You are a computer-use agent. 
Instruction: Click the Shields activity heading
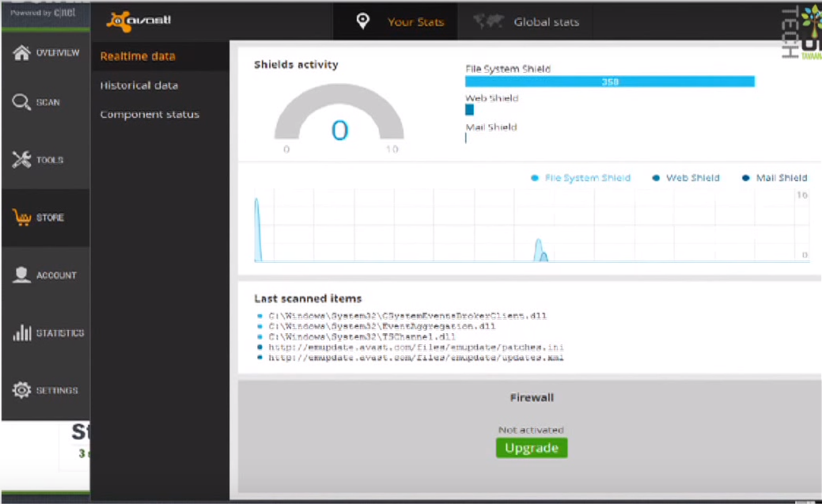296,65
